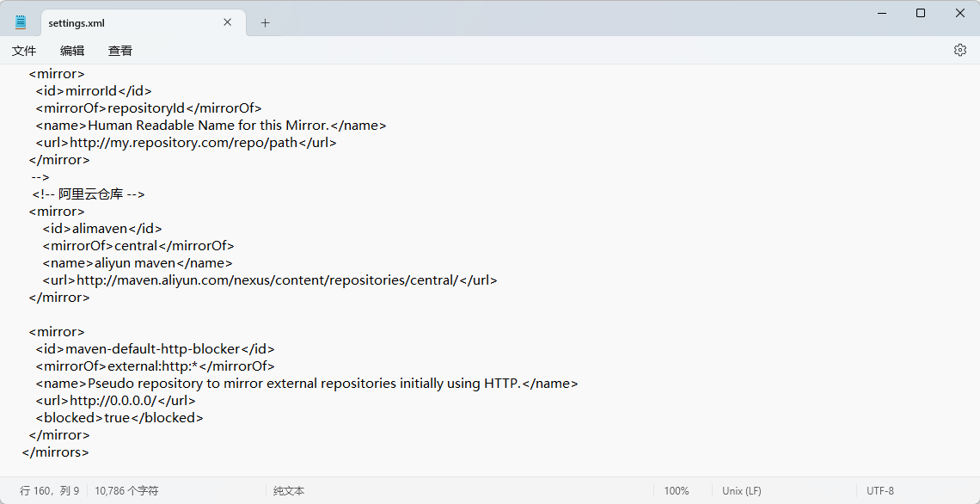The width and height of the screenshot is (980, 504).
Task: Open the 文件 menu
Action: [x=24, y=51]
